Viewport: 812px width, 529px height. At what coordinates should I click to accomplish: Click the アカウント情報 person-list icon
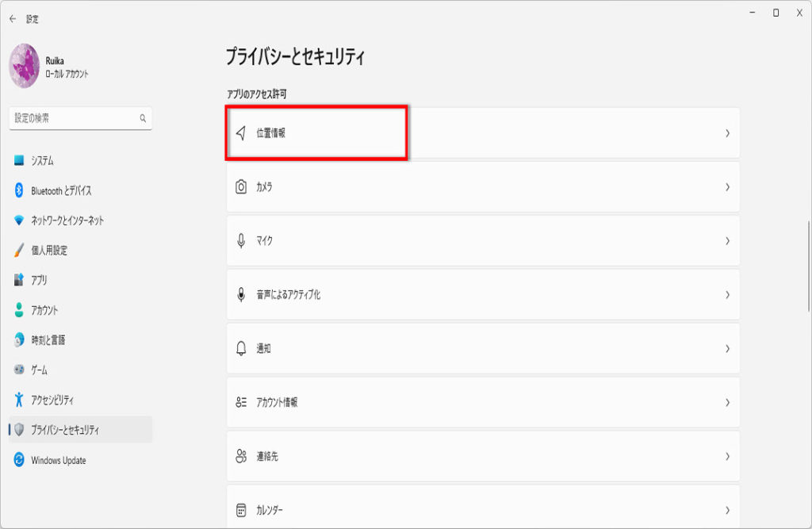[241, 403]
